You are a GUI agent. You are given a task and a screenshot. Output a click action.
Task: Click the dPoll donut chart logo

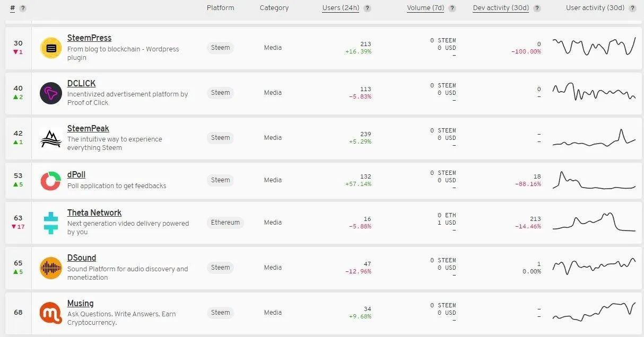[x=51, y=181]
